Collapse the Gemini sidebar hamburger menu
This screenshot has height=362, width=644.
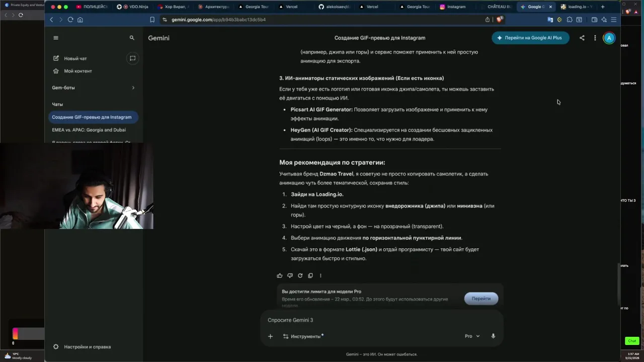(x=56, y=38)
